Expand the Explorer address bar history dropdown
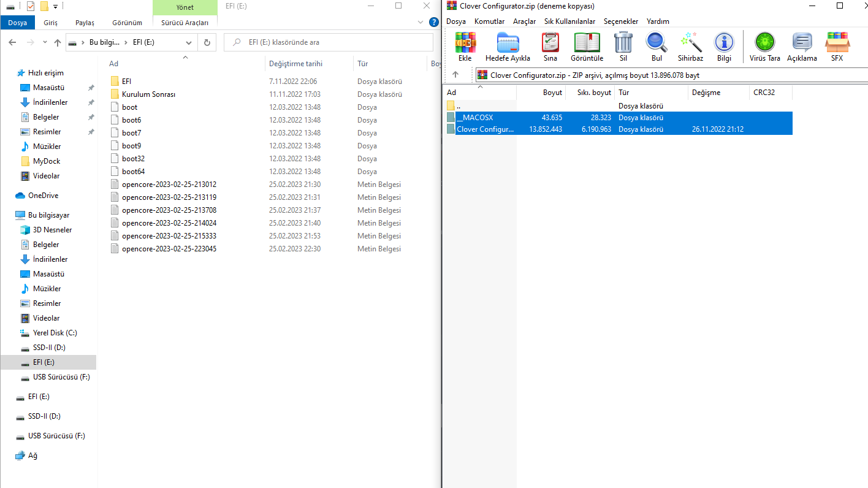The width and height of the screenshot is (868, 488). click(189, 43)
